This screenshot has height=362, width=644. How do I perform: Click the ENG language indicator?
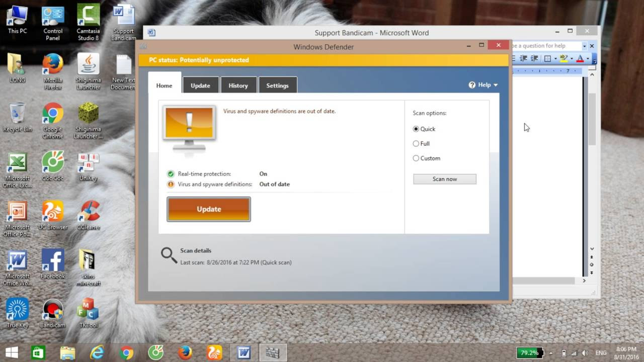pos(601,353)
